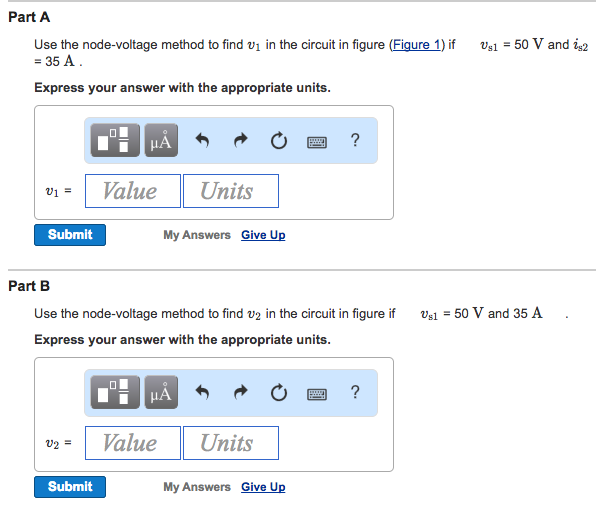Select the v1 Value input field
Screen dimensions: 598x516
point(133,191)
